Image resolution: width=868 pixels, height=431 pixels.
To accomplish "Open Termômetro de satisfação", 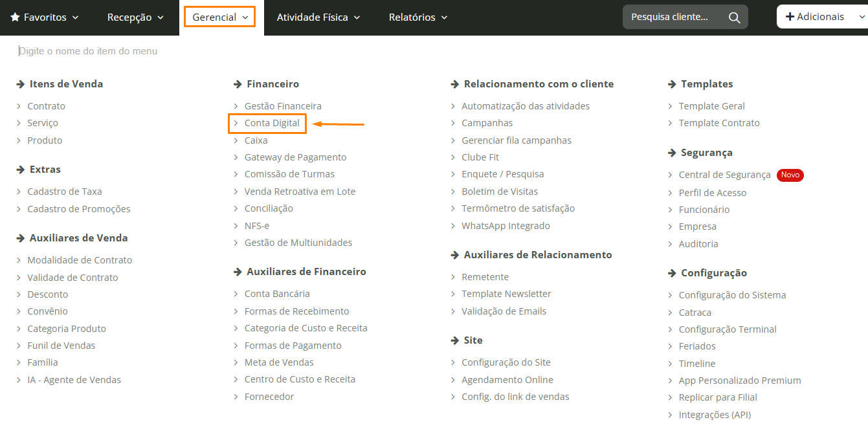I will 518,208.
